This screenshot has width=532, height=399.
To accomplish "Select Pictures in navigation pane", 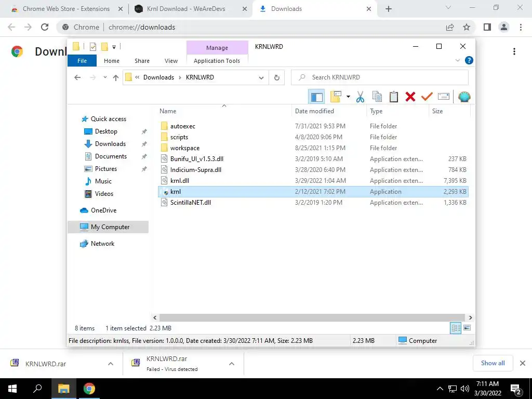I will point(106,169).
